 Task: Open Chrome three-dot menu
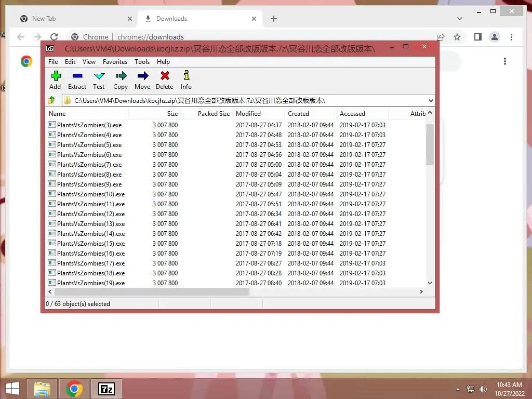coord(511,37)
